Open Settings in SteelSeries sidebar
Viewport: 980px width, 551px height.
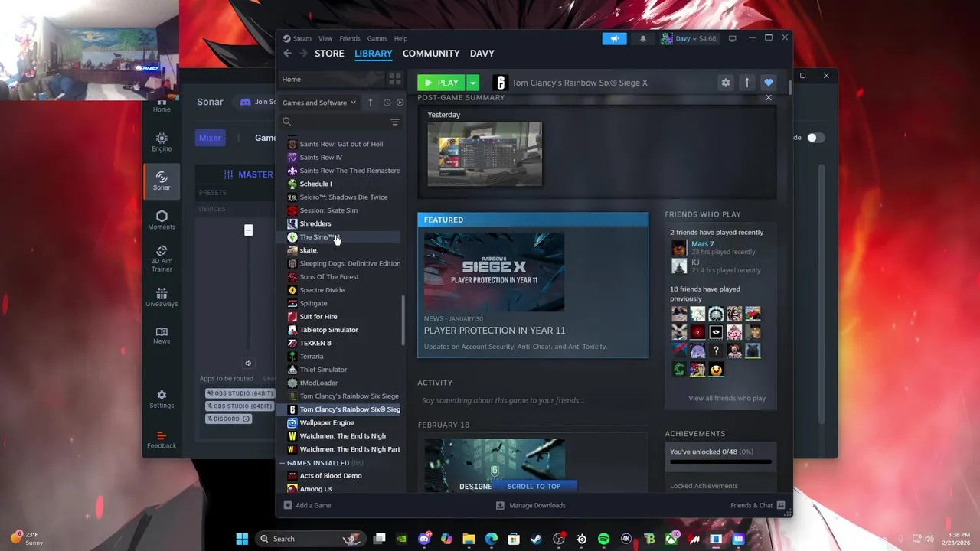coord(162,399)
